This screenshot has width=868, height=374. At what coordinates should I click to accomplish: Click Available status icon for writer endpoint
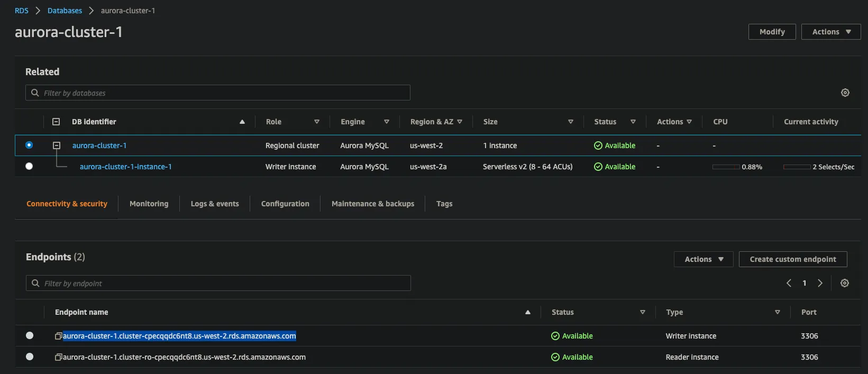555,336
